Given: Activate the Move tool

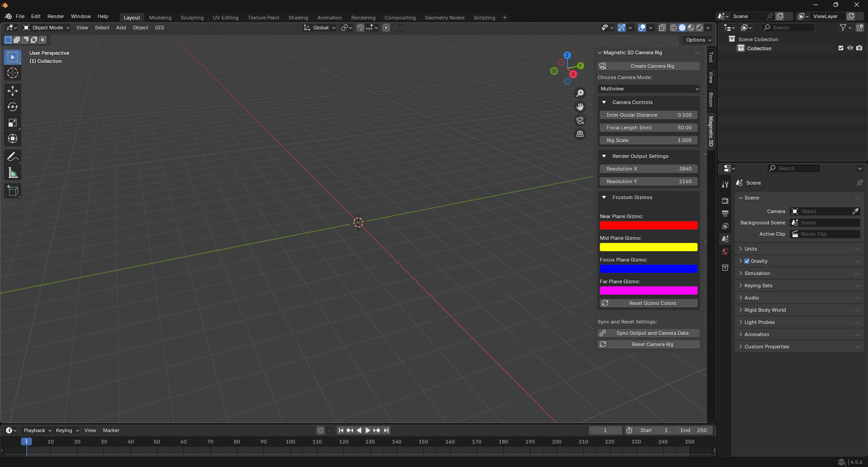Looking at the screenshot, I should 13,91.
